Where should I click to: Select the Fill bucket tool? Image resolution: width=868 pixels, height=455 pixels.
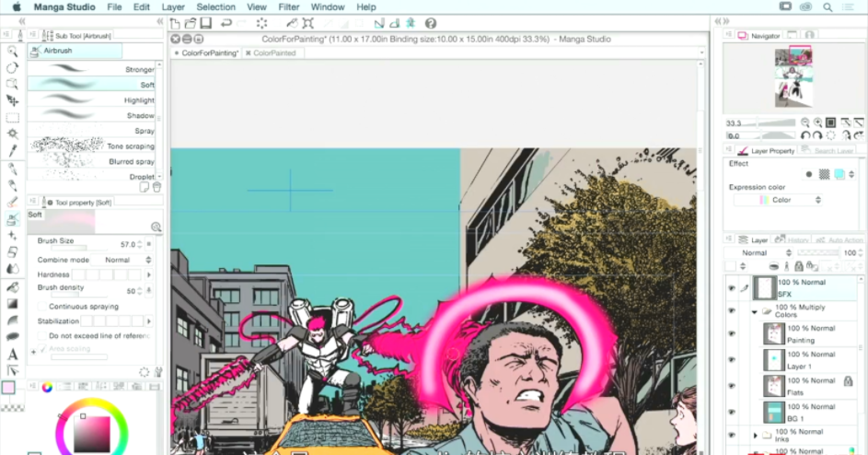point(13,286)
